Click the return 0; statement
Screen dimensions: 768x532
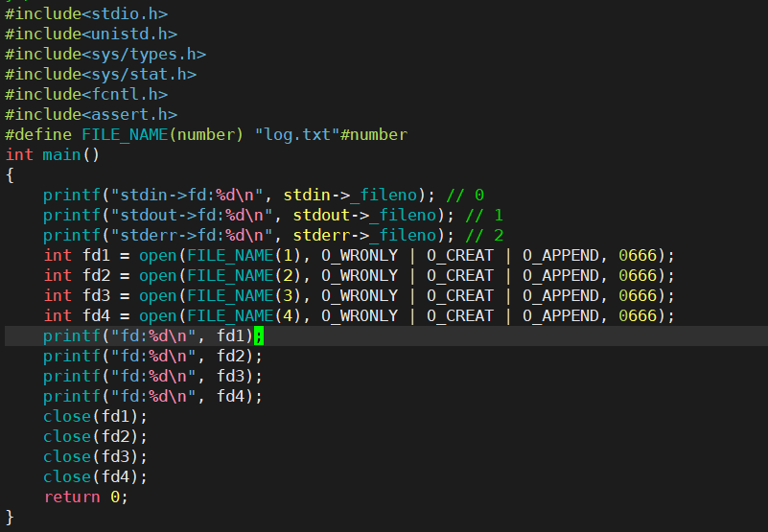(85, 497)
